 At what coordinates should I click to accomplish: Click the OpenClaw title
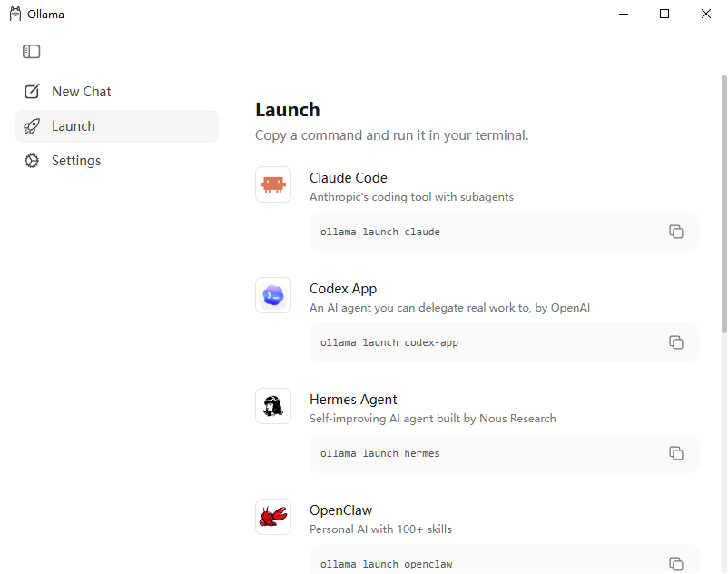point(340,510)
